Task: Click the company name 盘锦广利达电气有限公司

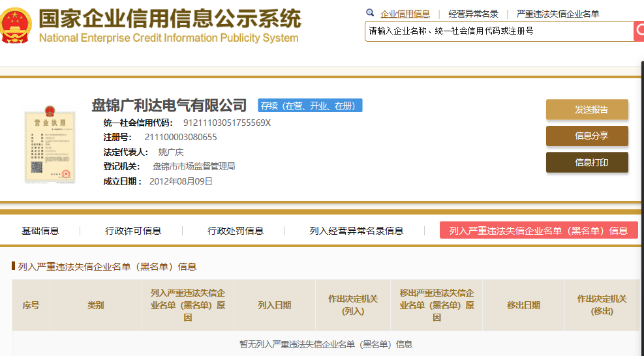Action: 169,106
